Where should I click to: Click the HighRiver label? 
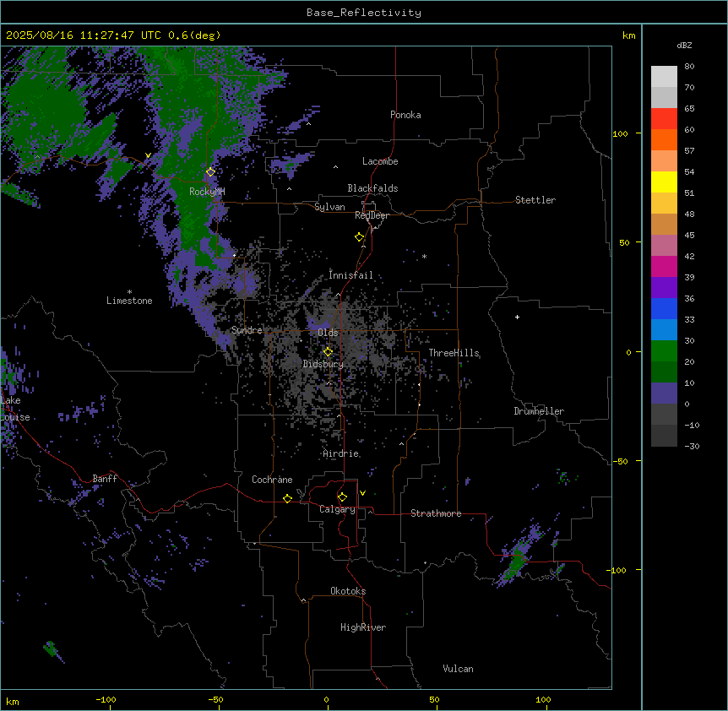coord(363,627)
